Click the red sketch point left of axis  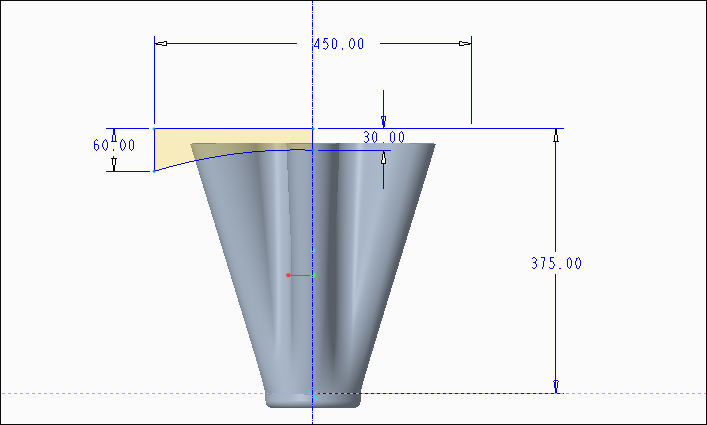click(x=288, y=275)
